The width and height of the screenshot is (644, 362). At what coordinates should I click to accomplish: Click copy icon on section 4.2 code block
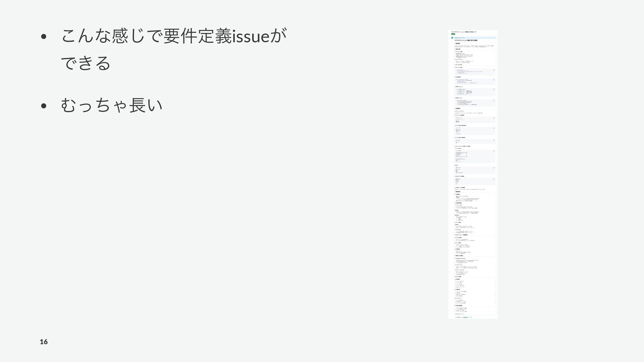pyautogui.click(x=494, y=118)
